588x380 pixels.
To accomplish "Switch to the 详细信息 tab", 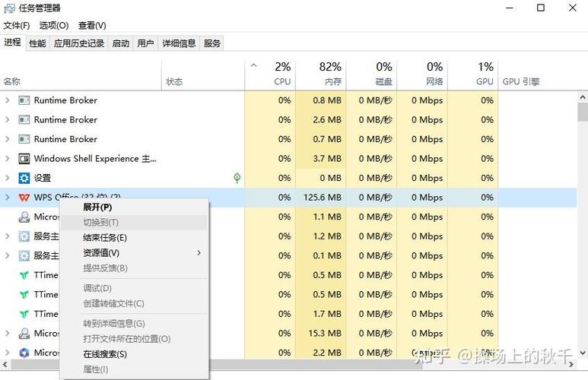I will 179,43.
